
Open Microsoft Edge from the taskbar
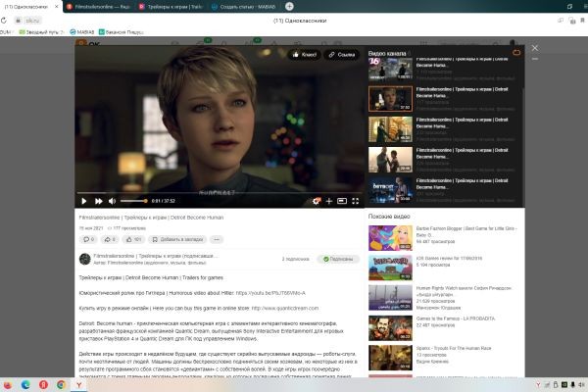tap(25, 385)
